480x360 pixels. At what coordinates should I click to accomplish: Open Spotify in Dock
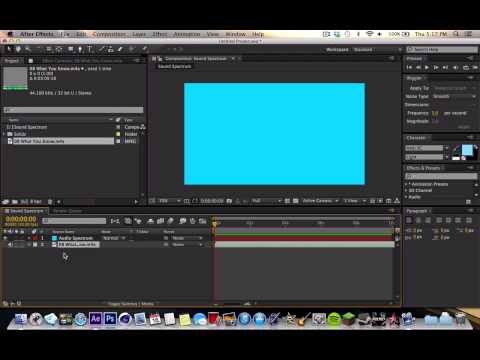334,319
